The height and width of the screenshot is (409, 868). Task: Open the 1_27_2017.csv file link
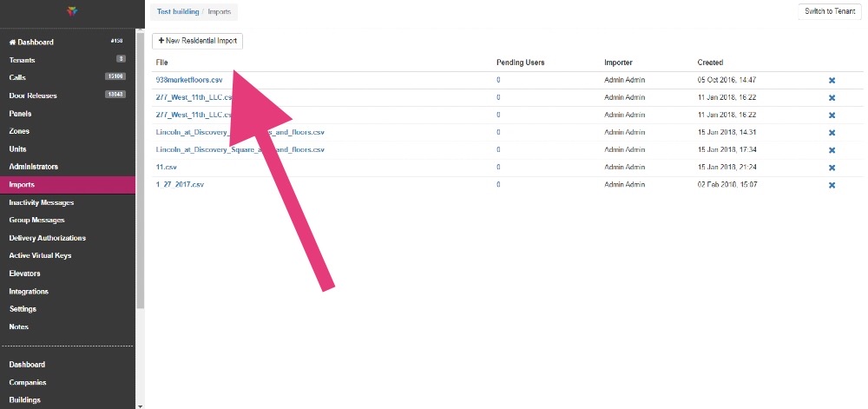pos(180,185)
